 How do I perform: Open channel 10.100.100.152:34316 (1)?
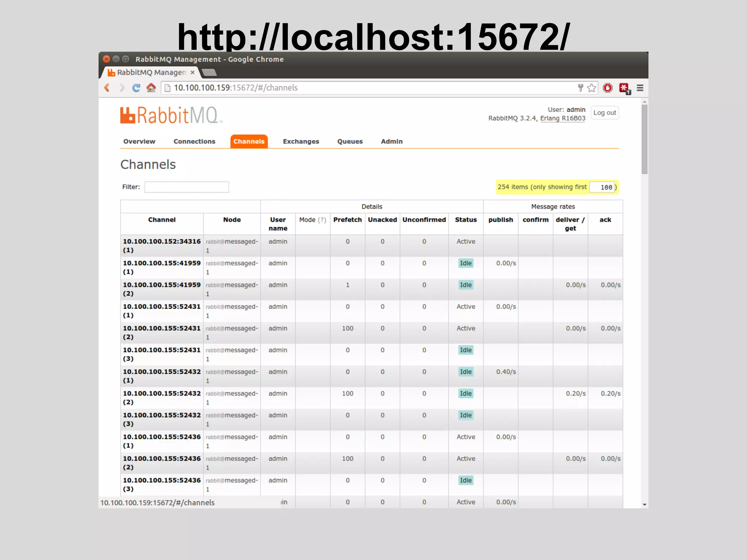point(162,246)
